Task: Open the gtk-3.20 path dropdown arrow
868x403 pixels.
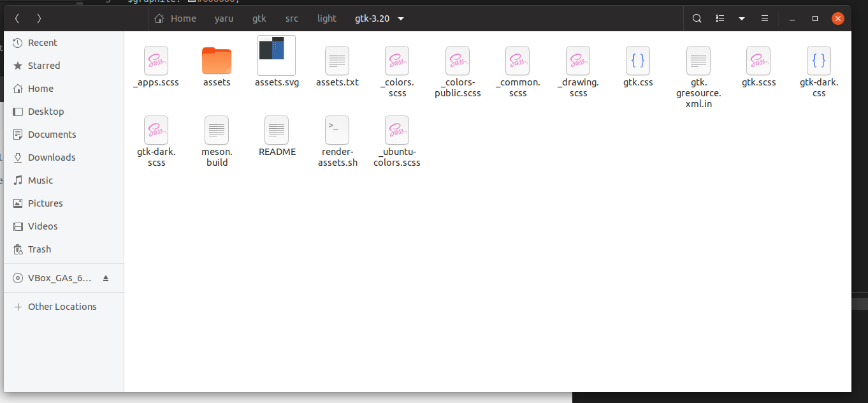Action: (x=401, y=18)
